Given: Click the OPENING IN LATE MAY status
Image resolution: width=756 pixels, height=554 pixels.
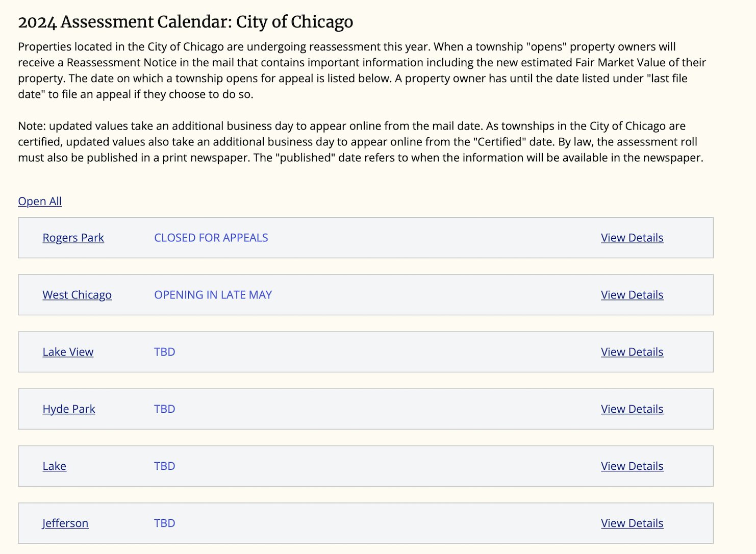Looking at the screenshot, I should (x=213, y=295).
